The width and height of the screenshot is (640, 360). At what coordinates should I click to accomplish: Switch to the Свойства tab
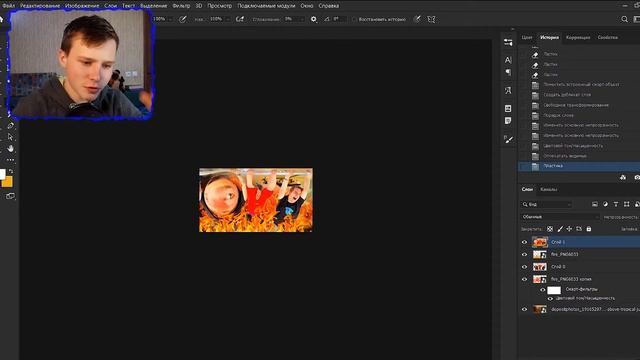[x=607, y=37]
